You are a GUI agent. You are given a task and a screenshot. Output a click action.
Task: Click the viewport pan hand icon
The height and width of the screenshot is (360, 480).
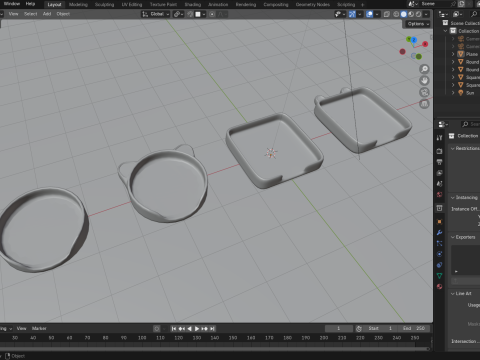pyautogui.click(x=424, y=81)
